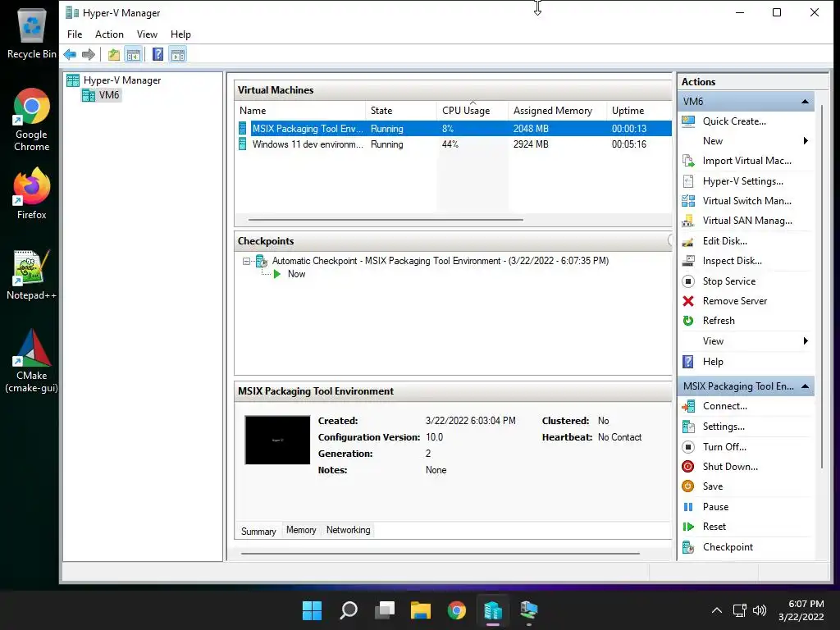The height and width of the screenshot is (630, 840).
Task: Sort by the State column header
Action: pyautogui.click(x=401, y=111)
